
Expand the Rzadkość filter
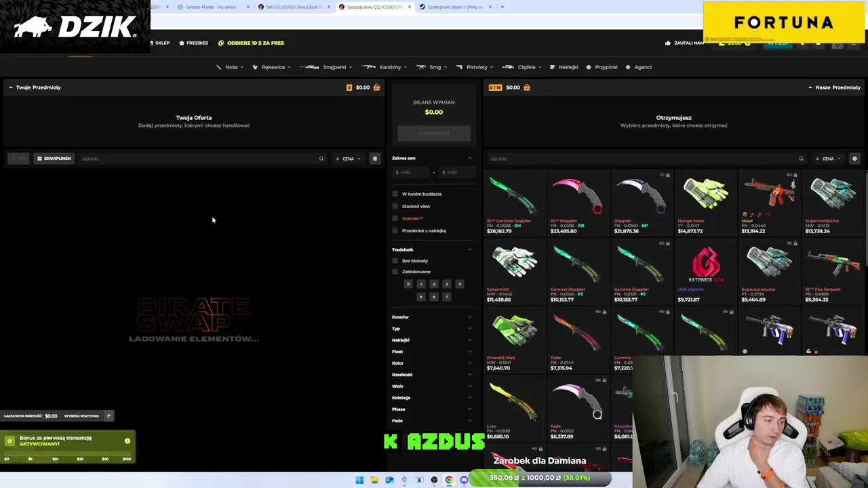432,375
